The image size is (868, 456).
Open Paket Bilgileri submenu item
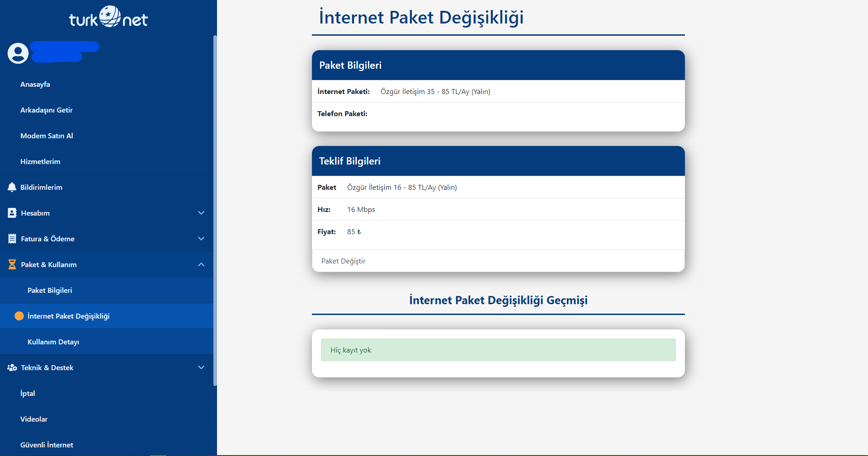pos(50,291)
